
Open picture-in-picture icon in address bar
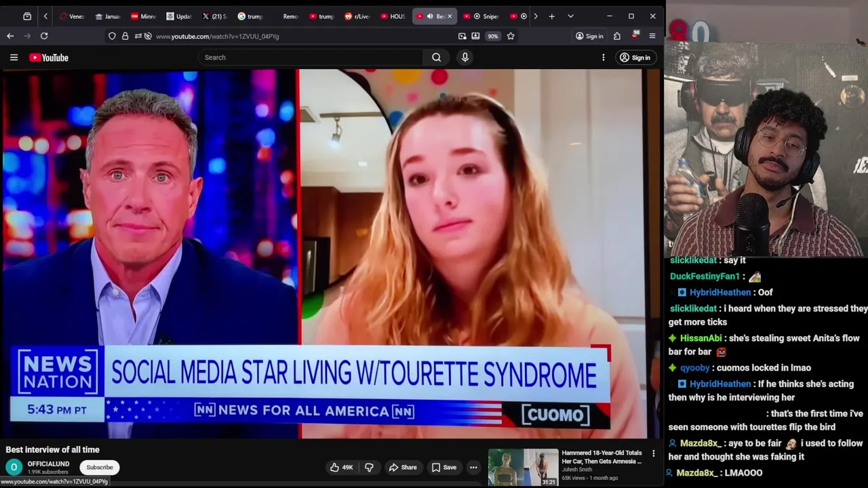(462, 36)
